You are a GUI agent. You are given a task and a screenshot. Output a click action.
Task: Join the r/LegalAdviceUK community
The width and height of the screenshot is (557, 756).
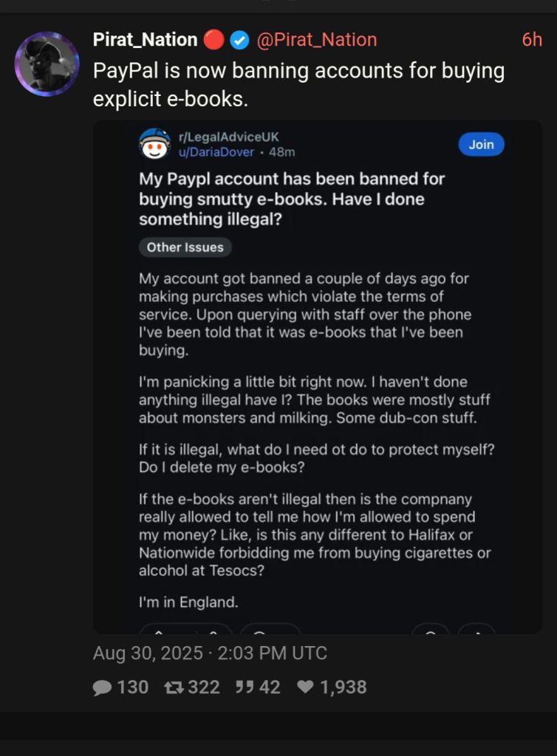tap(481, 144)
